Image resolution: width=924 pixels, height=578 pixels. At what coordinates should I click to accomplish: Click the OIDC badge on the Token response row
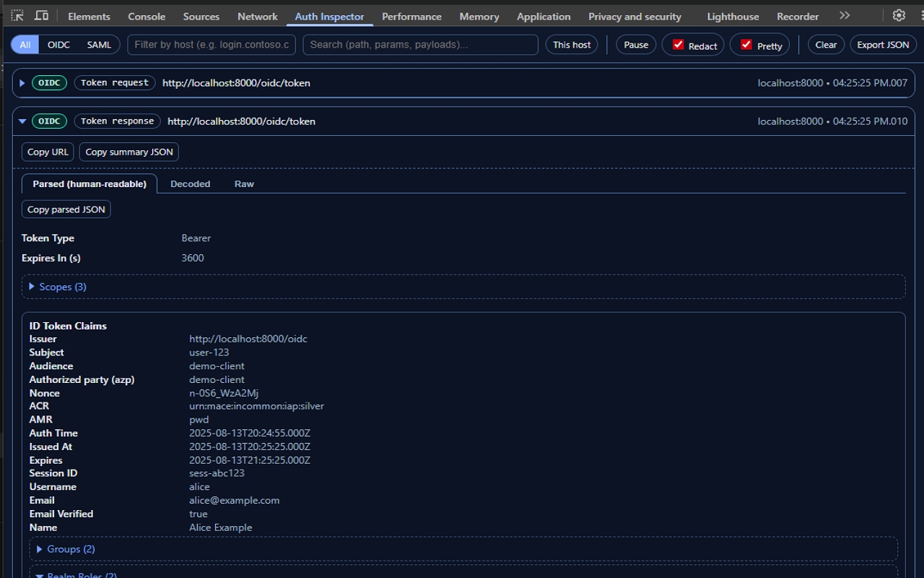(49, 121)
